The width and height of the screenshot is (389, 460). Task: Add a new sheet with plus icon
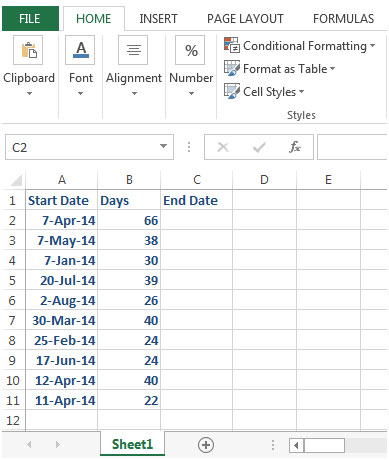(206, 445)
